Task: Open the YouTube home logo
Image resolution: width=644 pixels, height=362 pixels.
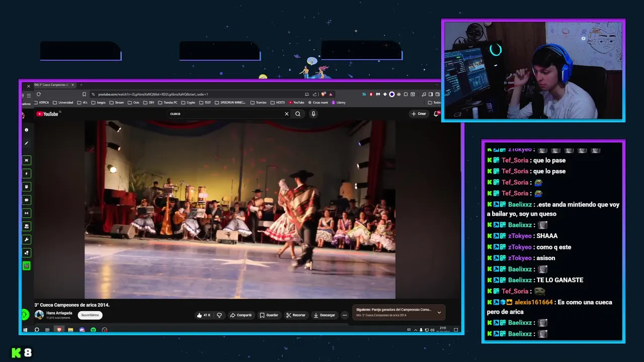Action: [x=47, y=114]
